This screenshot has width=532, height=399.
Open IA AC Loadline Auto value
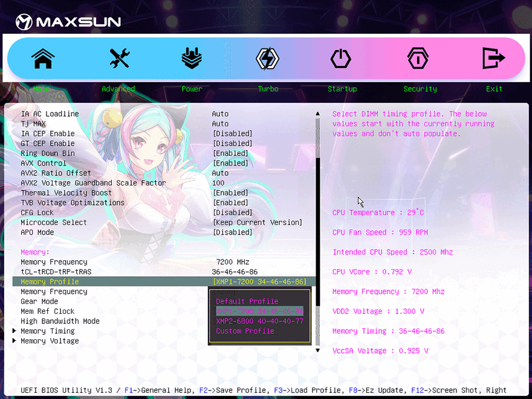(220, 114)
